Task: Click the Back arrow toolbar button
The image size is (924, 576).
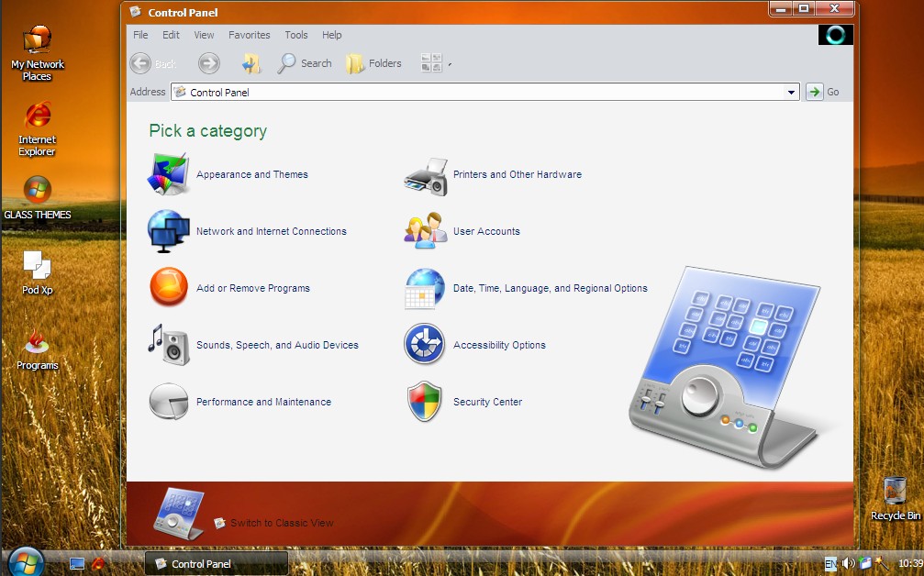Action: pyautogui.click(x=140, y=63)
